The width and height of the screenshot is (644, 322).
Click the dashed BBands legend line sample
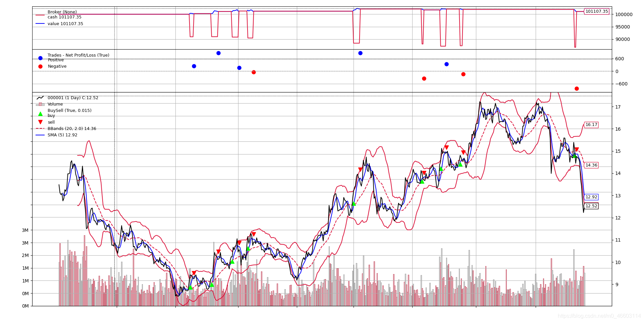click(x=40, y=129)
